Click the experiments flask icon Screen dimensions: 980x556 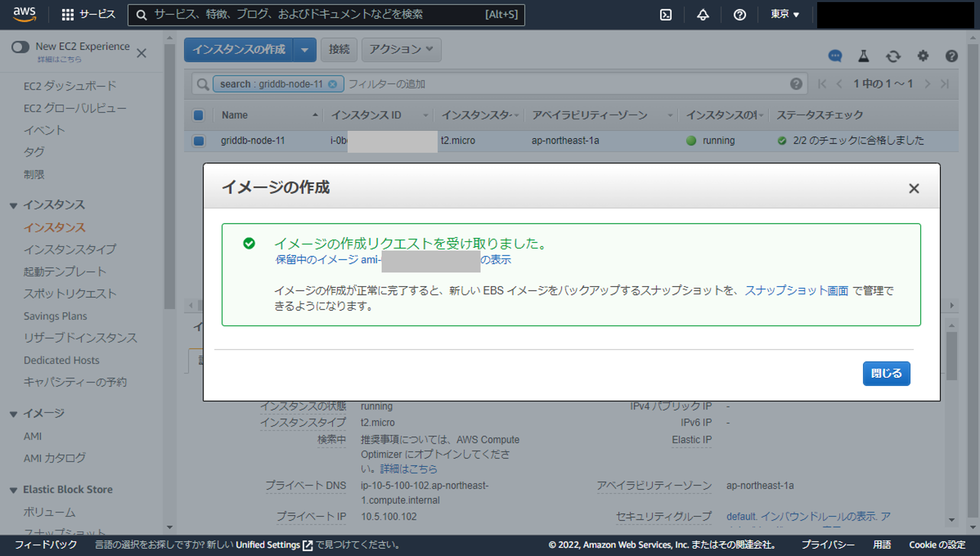coord(864,56)
